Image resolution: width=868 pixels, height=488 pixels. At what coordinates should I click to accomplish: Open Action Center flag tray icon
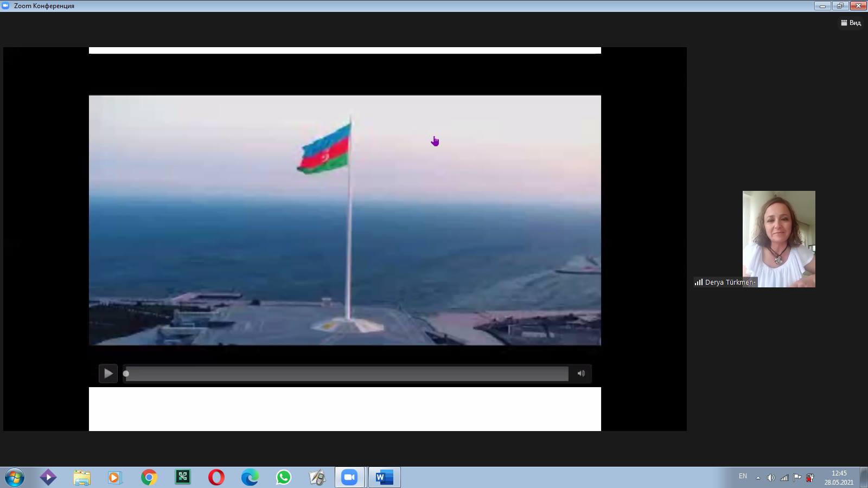[797, 478]
